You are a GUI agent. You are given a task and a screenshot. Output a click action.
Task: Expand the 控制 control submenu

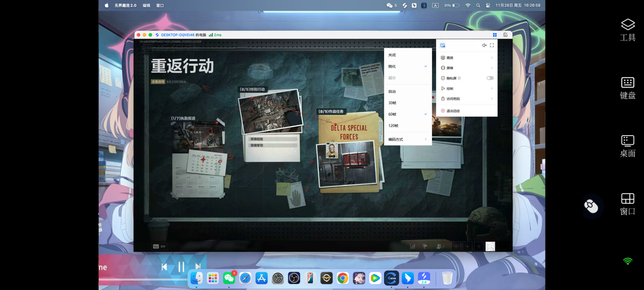[467, 88]
